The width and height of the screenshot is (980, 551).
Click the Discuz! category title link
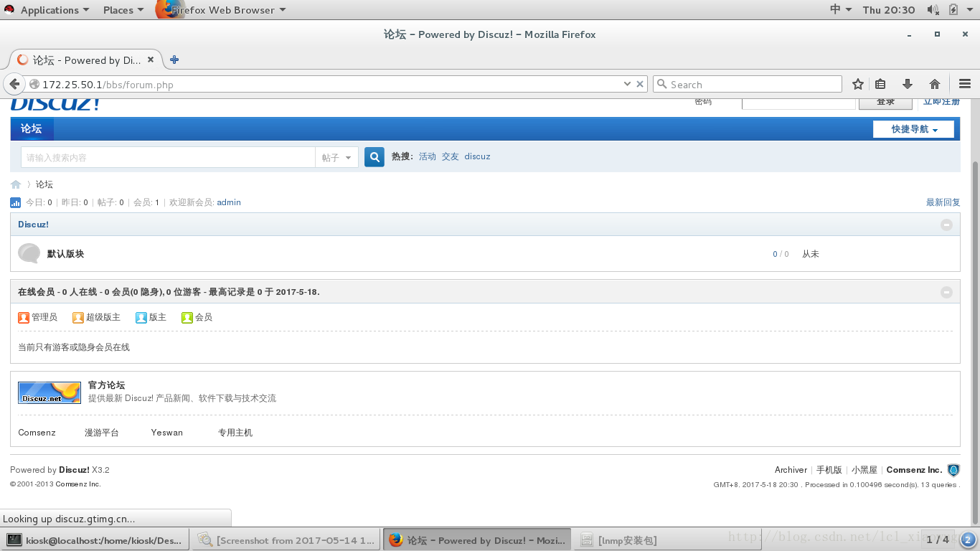click(33, 225)
